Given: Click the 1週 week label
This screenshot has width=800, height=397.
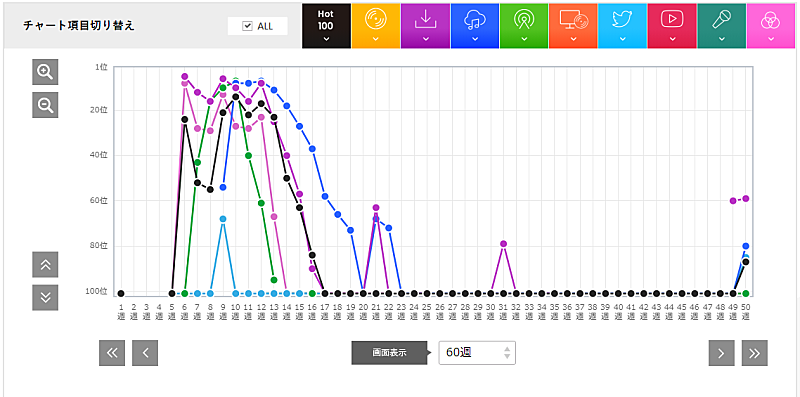Looking at the screenshot, I should 121,311.
